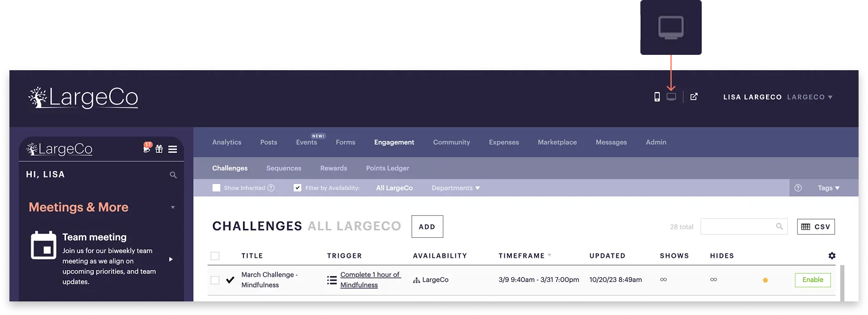
Task: Sort by the TRIGGER column header
Action: pos(344,255)
